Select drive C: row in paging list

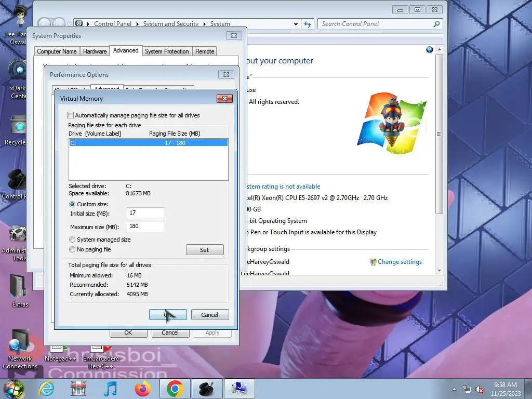(x=148, y=143)
